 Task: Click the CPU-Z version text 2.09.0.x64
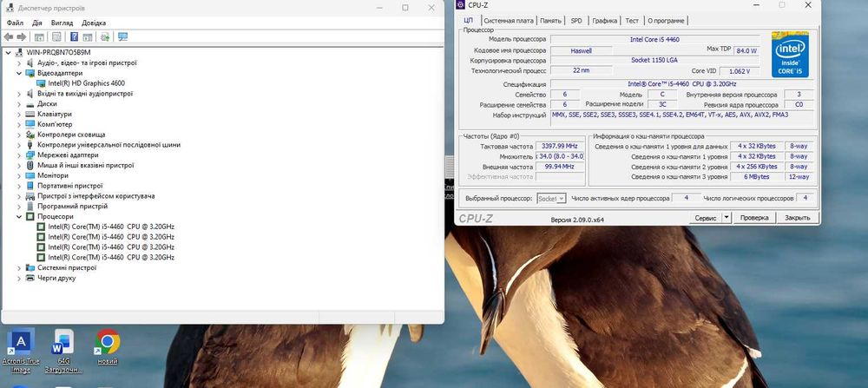click(x=577, y=220)
